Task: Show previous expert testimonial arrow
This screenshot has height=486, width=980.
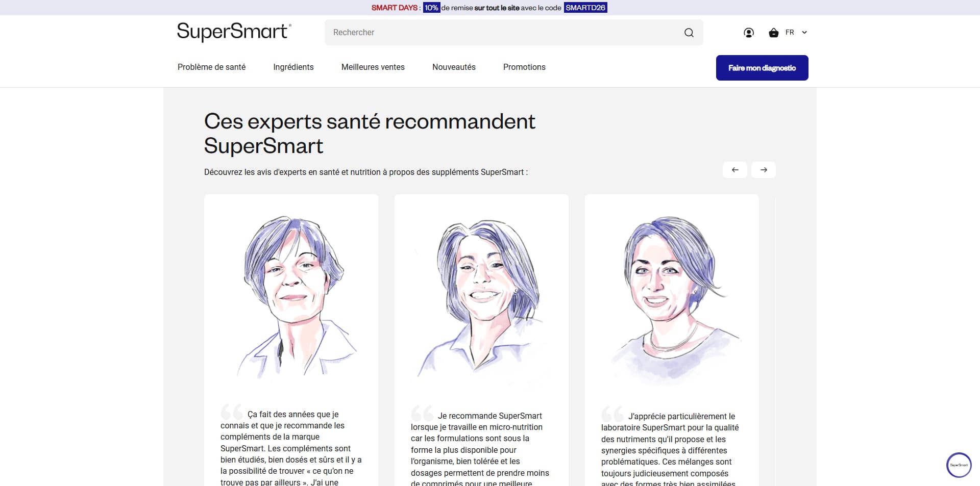Action: [x=735, y=170]
